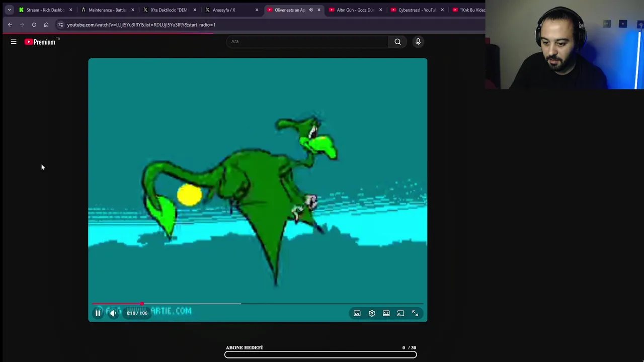
Task: Switch player to theater mode
Action: pos(386,313)
